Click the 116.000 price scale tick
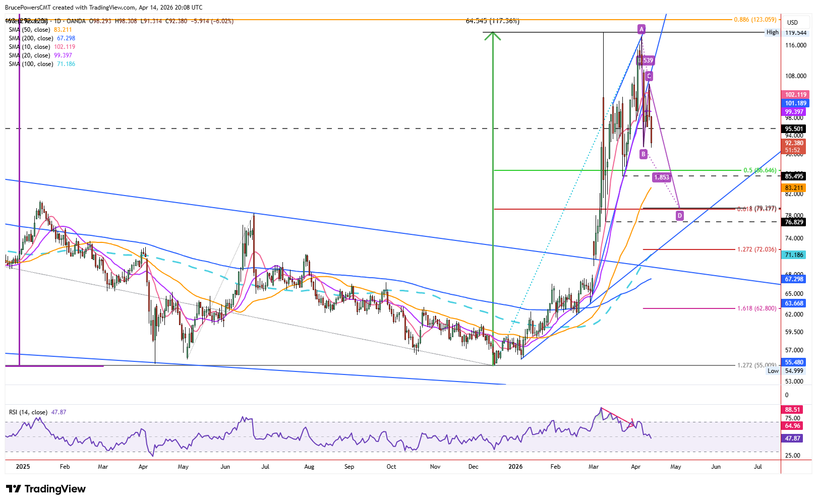 pos(796,45)
